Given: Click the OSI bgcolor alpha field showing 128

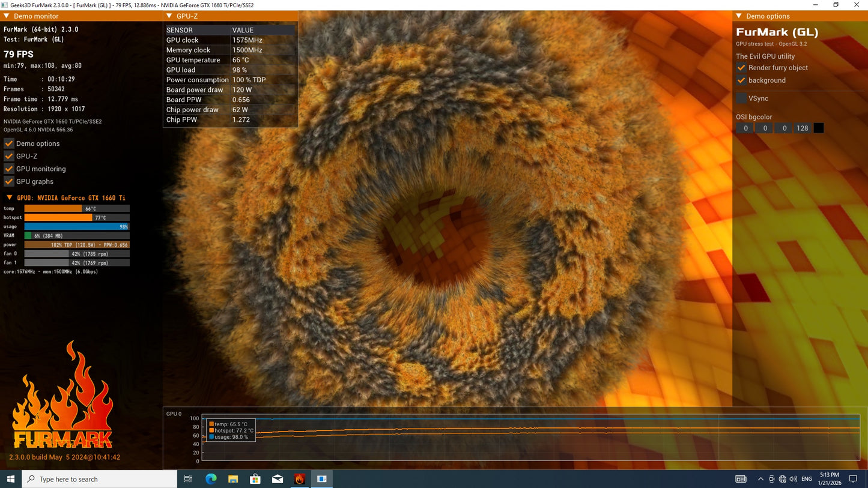Looking at the screenshot, I should [x=802, y=128].
